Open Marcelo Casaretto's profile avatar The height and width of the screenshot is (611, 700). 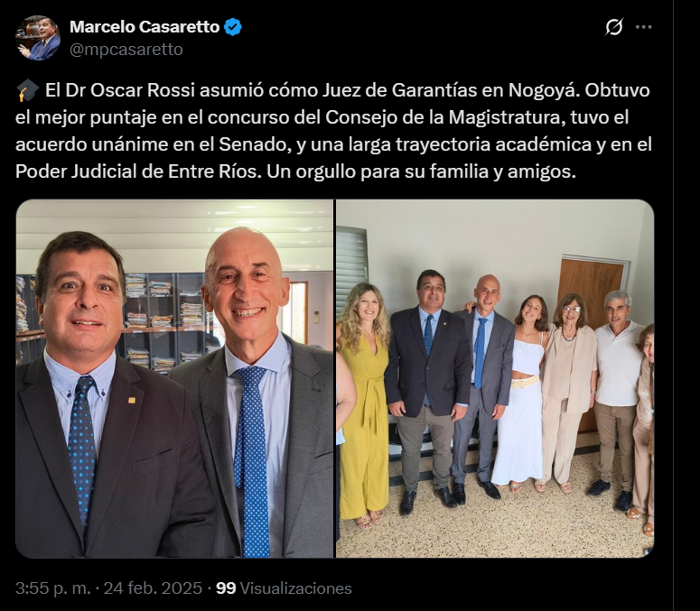38,38
